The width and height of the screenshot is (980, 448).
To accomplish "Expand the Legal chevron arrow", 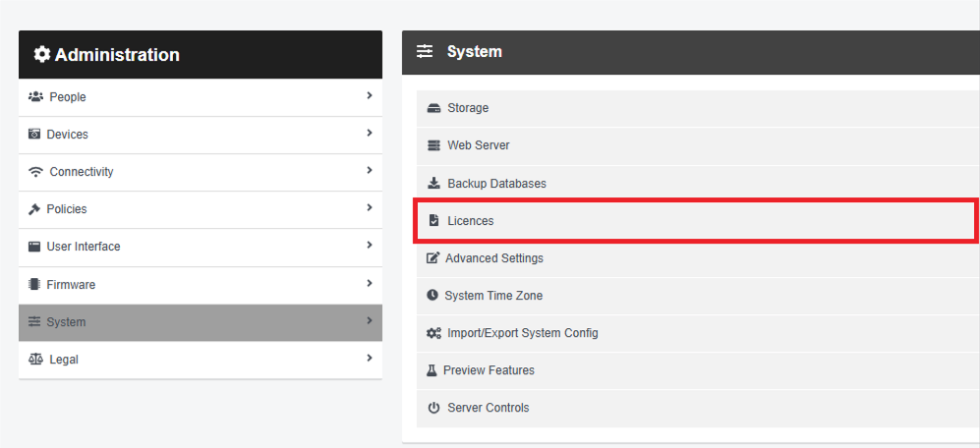I will (x=370, y=358).
